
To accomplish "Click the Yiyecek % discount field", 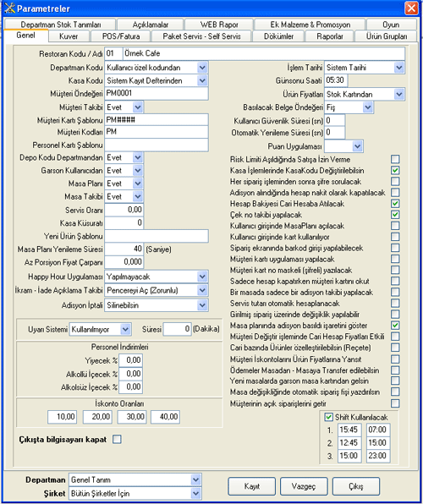I will tap(130, 360).
